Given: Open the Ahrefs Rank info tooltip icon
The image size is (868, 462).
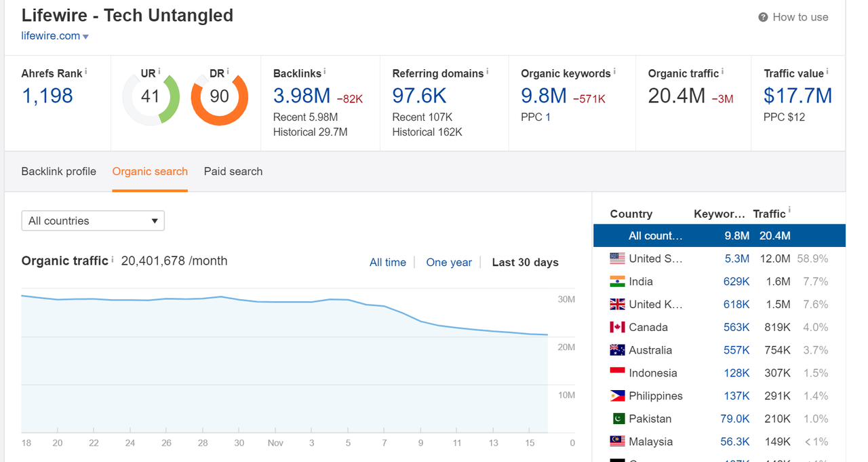Looking at the screenshot, I should point(86,71).
